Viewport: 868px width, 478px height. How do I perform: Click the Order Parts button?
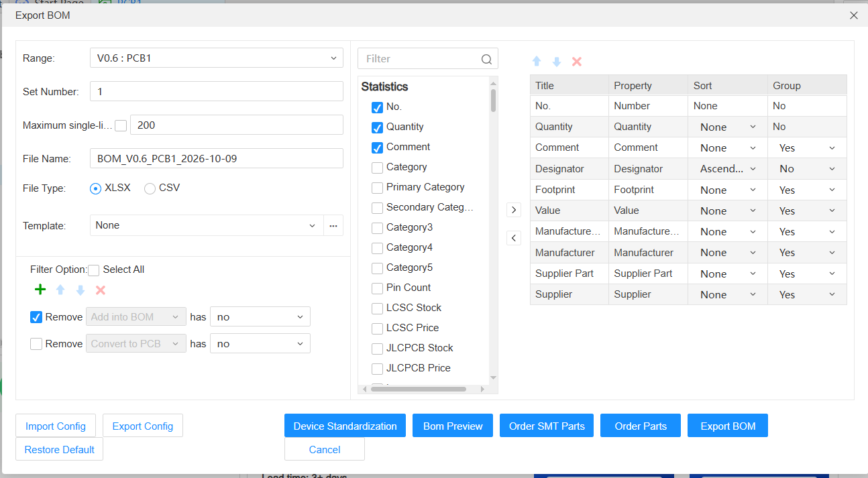tap(641, 426)
